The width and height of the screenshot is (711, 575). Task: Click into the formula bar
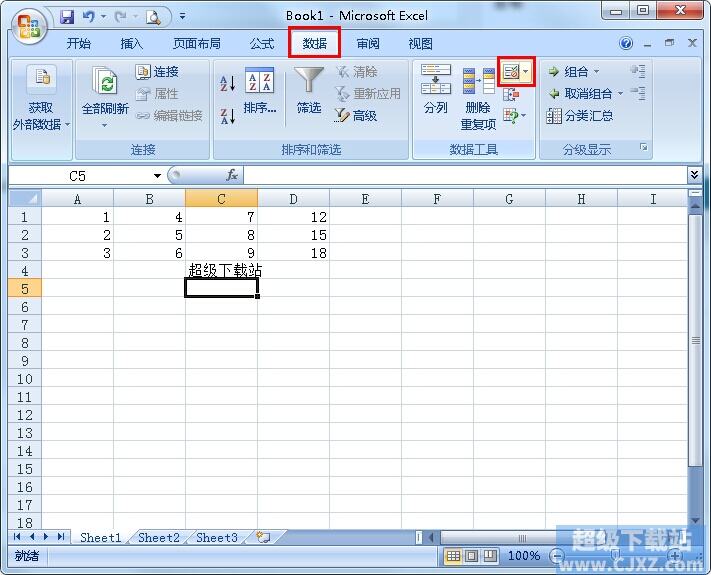pyautogui.click(x=465, y=175)
